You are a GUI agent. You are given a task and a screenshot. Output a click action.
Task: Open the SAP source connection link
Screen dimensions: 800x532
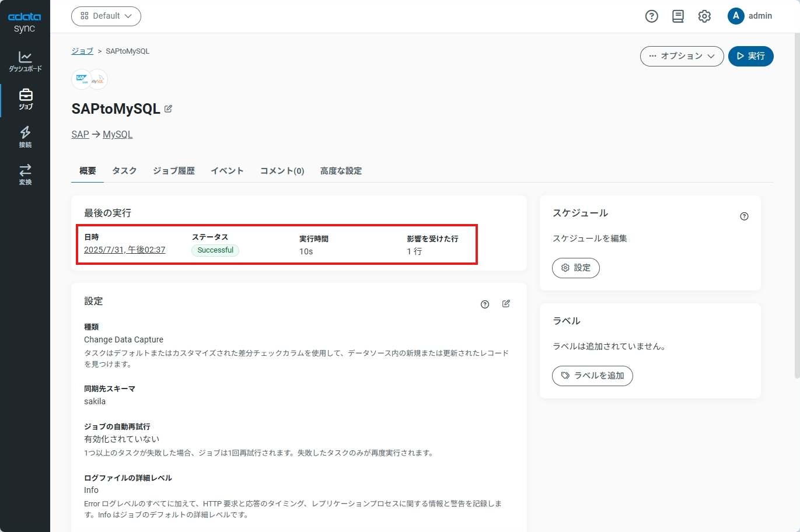click(81, 134)
